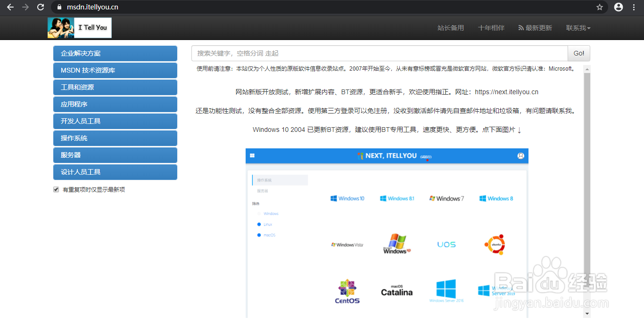The image size is (644, 325).
Task: Select the Linux filter radio in preview
Action: [x=259, y=224]
